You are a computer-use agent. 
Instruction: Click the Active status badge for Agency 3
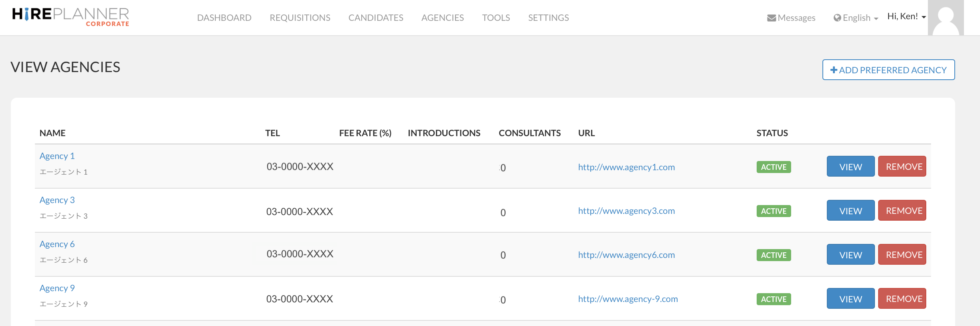[x=773, y=211]
